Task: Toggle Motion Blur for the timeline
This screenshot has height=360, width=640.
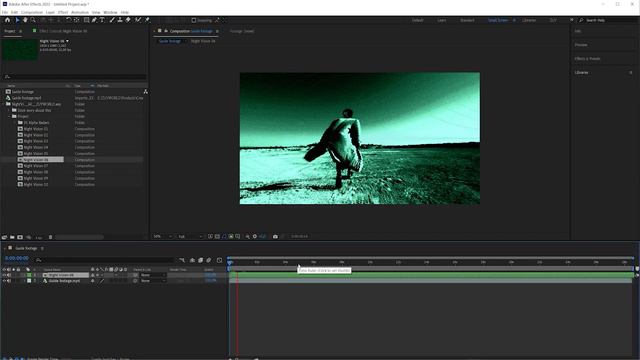Action: coord(209,260)
